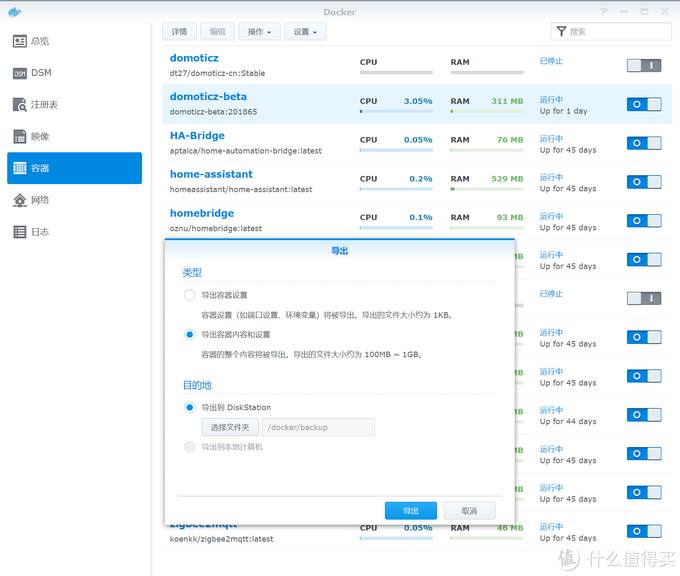Click the 网络 network house icon
Image resolution: width=680 pixels, height=576 pixels.
[20, 200]
